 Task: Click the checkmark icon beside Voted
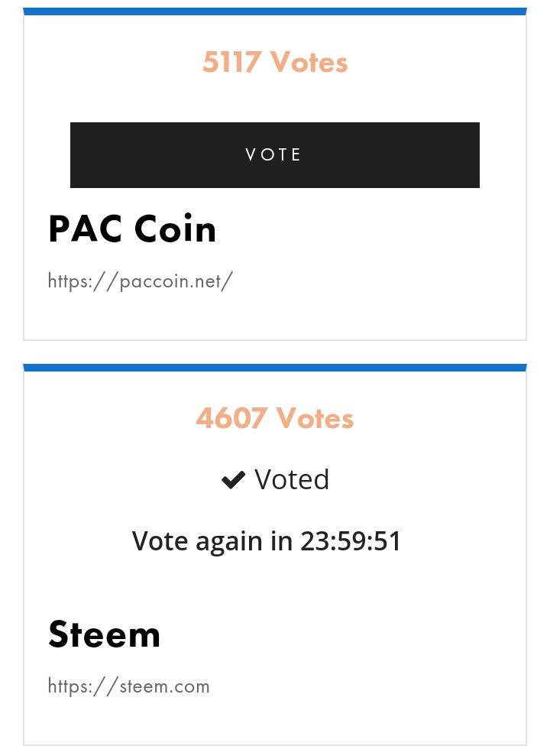pyautogui.click(x=233, y=480)
